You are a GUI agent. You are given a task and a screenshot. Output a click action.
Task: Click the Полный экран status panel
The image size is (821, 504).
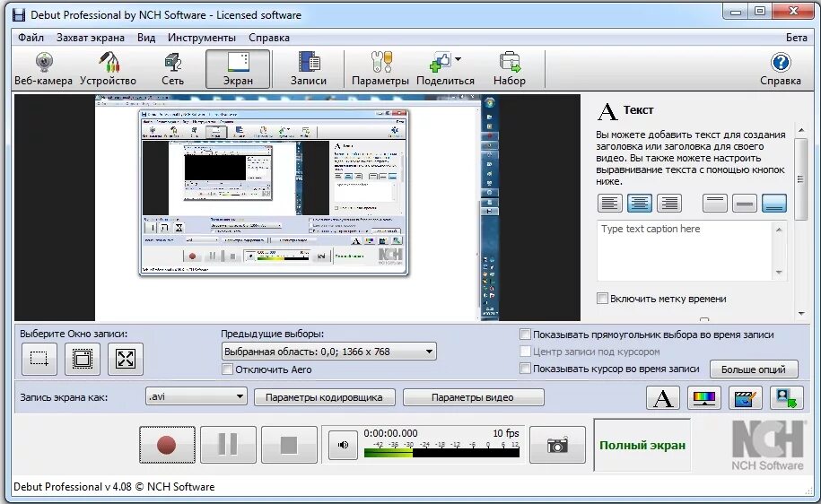click(642, 446)
